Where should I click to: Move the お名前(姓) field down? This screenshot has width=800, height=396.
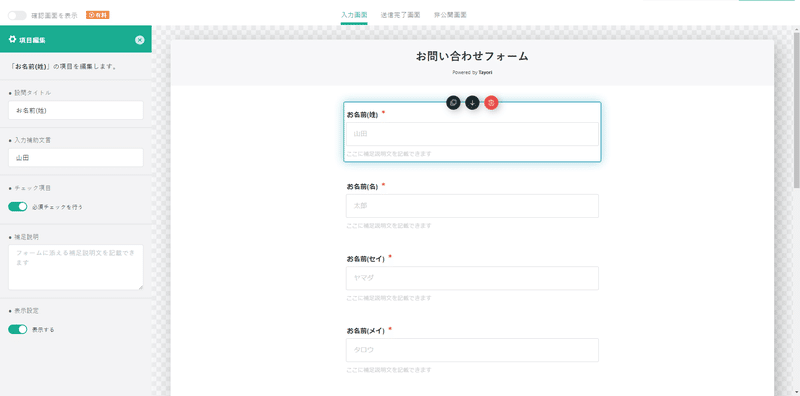point(472,103)
